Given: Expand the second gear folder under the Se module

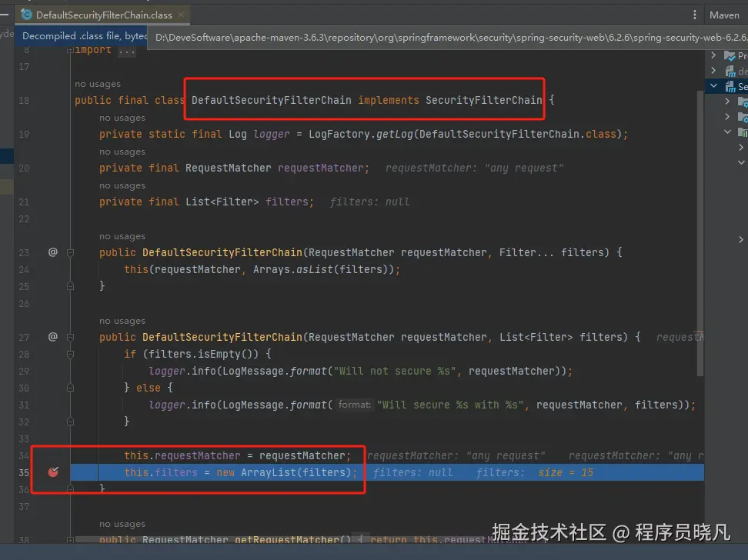Looking at the screenshot, I should click(727, 116).
